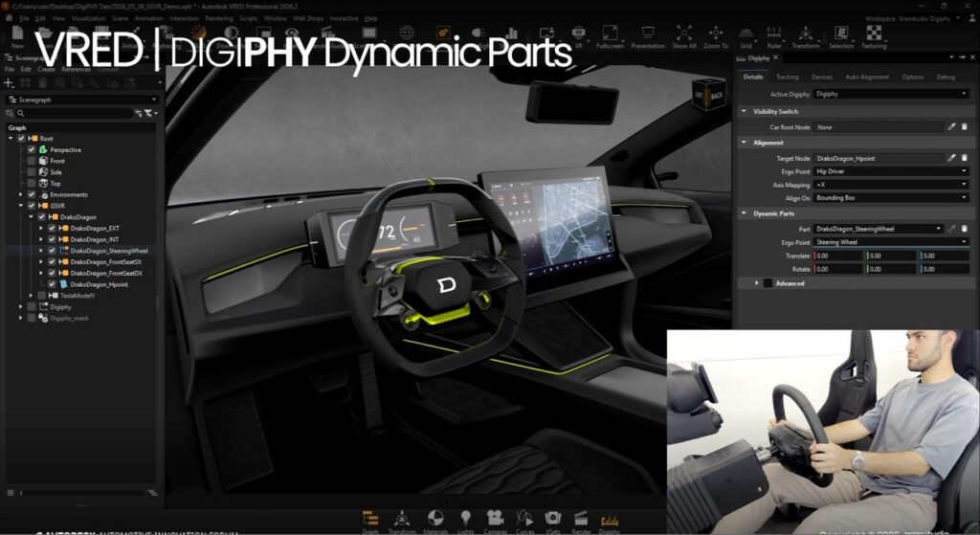Switch to the Debug tab

pyautogui.click(x=946, y=77)
